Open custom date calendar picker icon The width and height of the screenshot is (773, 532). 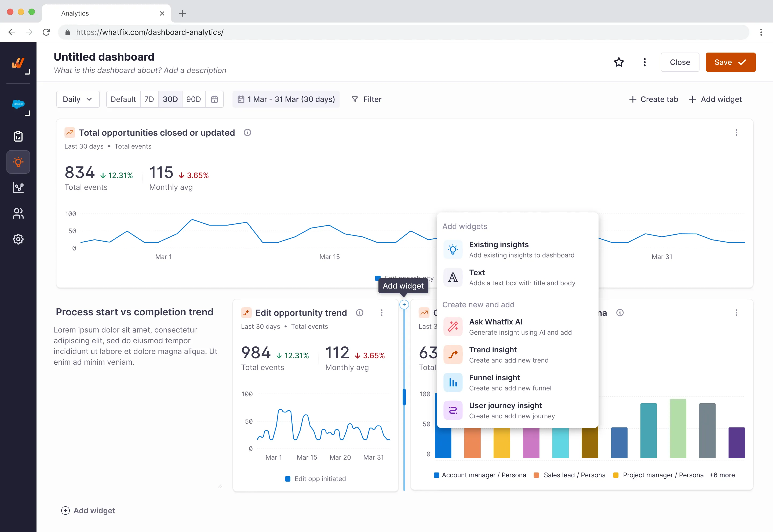pyautogui.click(x=214, y=99)
